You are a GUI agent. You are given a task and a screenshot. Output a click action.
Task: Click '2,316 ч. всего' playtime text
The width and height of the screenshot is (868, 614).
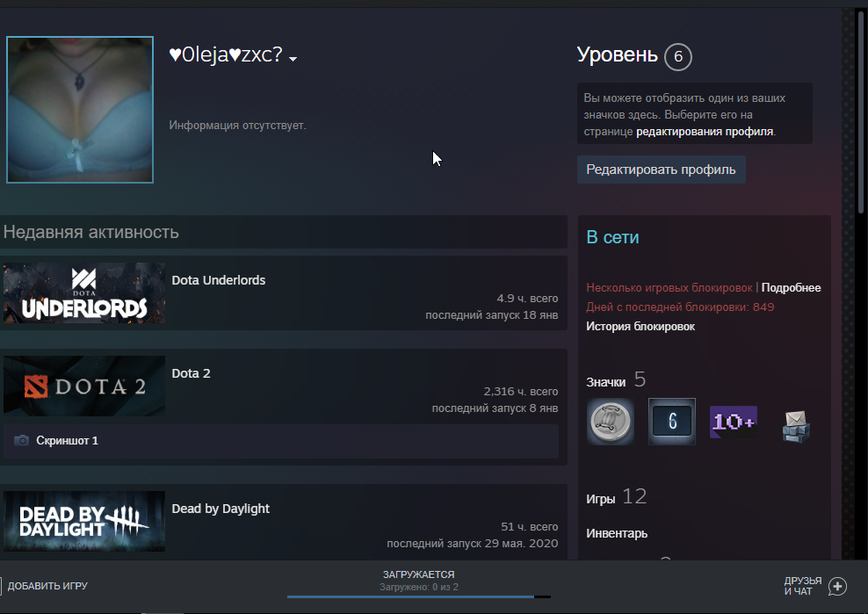click(x=521, y=392)
